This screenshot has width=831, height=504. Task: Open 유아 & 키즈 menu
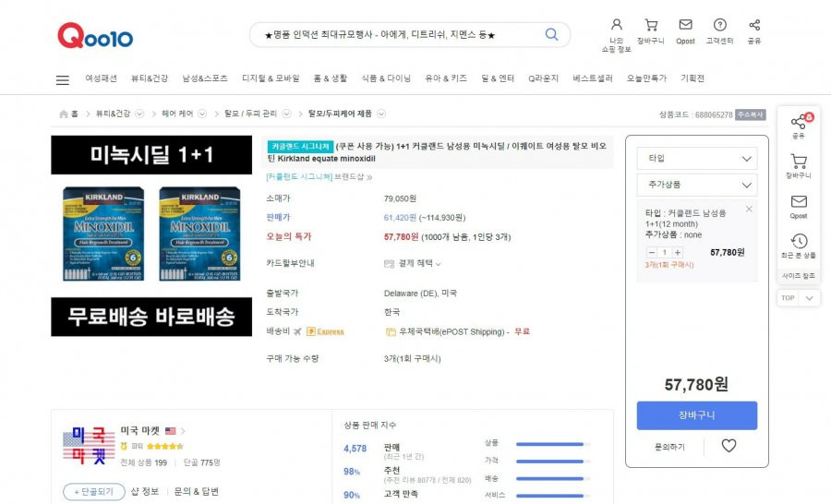click(x=446, y=78)
